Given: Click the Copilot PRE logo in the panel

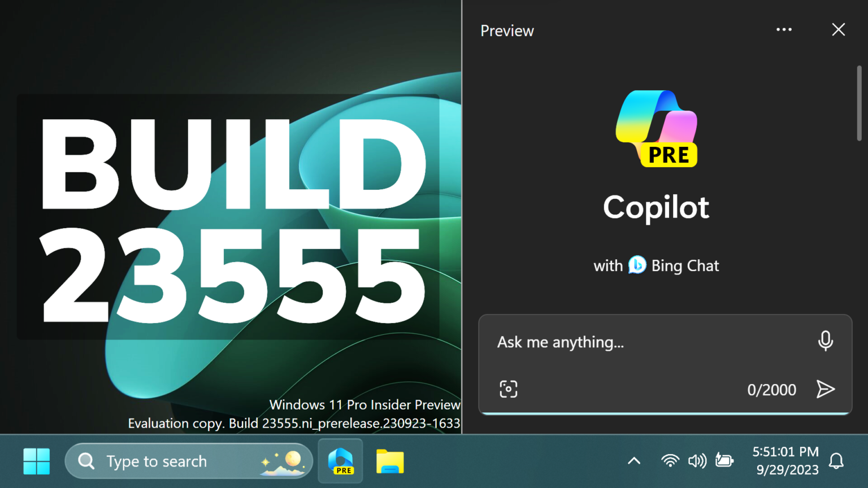Looking at the screenshot, I should pyautogui.click(x=657, y=129).
